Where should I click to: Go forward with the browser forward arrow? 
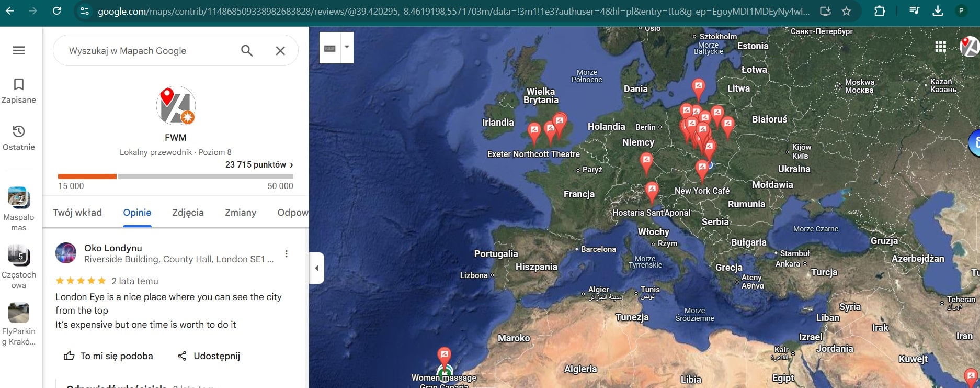point(33,10)
